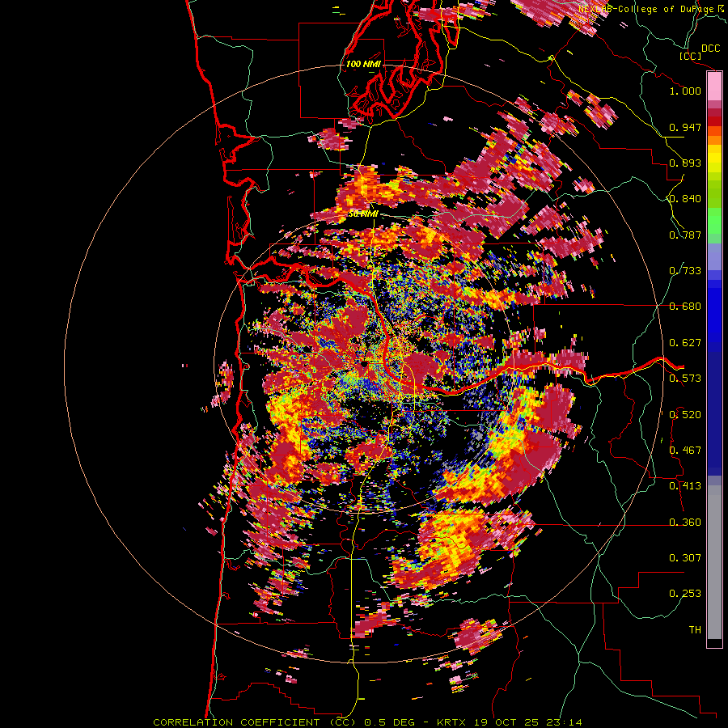Select the 0.627 scale value
The width and height of the screenshot is (728, 728).
coord(685,343)
